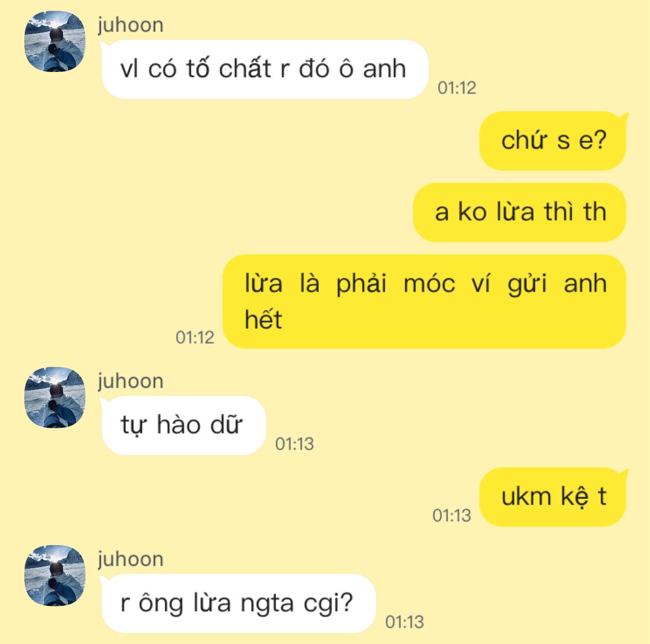Screen dimensions: 650x644
Task: Click the 01:13 timestamp next to 'tự hào dữ'
Action: (x=294, y=444)
